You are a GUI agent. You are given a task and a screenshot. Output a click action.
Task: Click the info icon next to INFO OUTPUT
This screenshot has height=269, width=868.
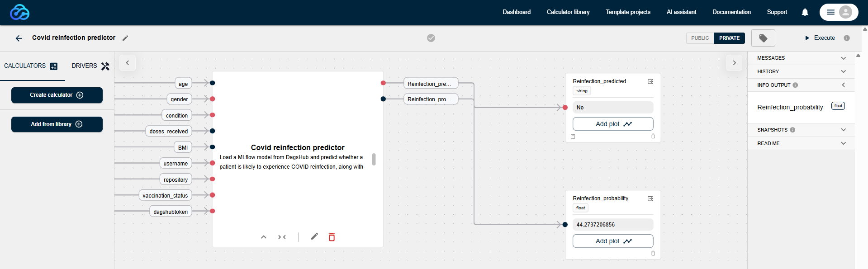tap(795, 85)
